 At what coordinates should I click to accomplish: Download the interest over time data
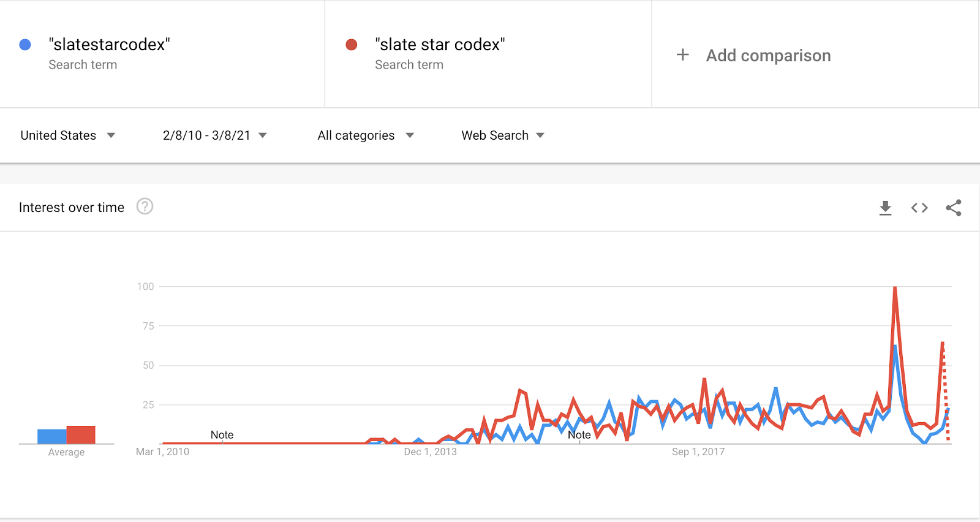point(885,208)
